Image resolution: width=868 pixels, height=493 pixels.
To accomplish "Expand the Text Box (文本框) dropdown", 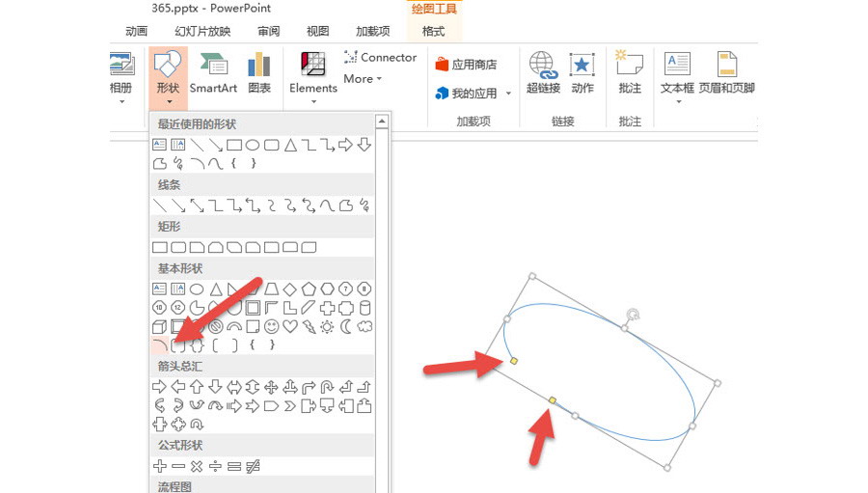I will point(677,75).
